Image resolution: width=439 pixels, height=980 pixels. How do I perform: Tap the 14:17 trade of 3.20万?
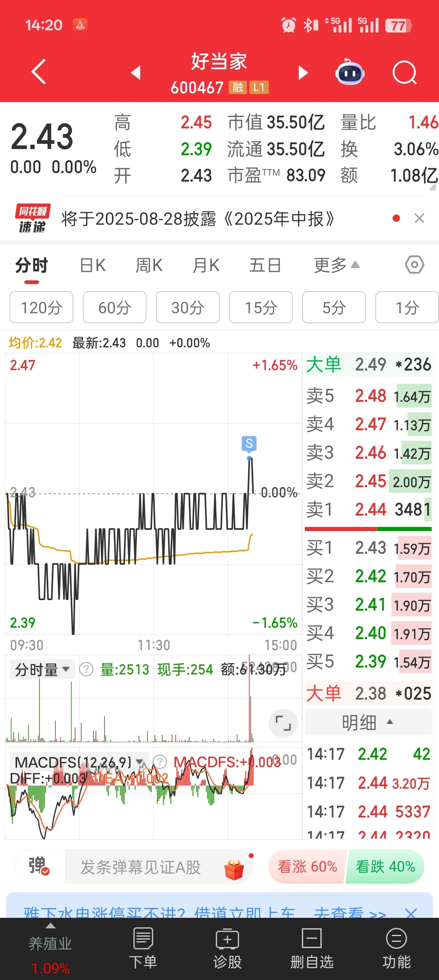coord(368,783)
